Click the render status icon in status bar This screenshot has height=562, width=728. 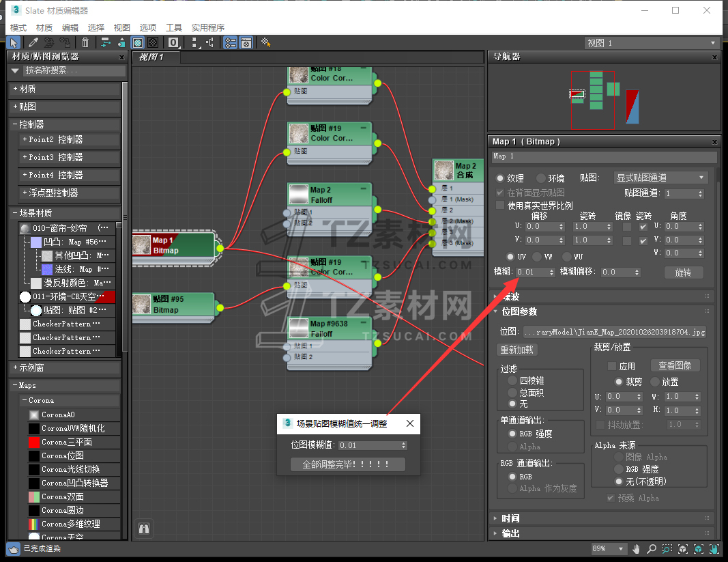(x=14, y=549)
